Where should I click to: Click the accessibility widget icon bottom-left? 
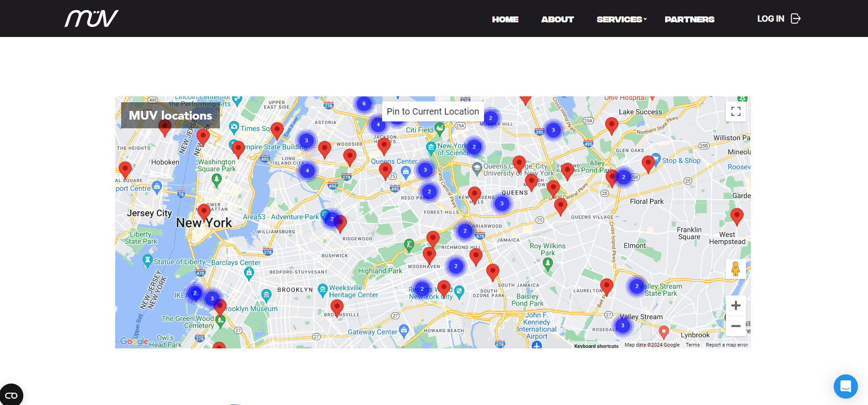11,395
